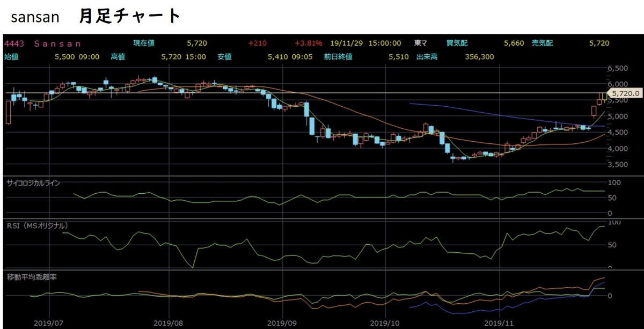Screen dimensions: 644x329
Task: Click the 売気配 label
Action: pyautogui.click(x=542, y=43)
